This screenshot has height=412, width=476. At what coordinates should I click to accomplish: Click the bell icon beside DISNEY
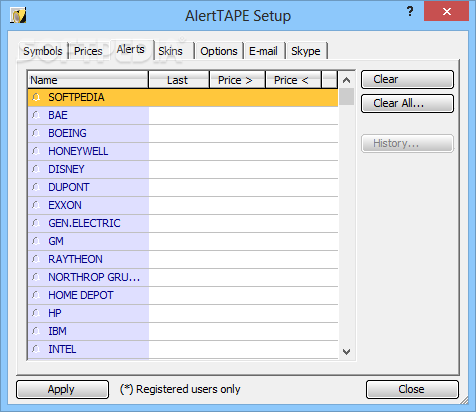(x=36, y=169)
